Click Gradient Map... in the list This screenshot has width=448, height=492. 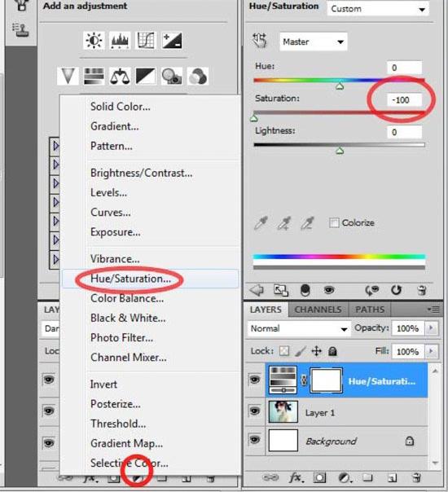127,443
